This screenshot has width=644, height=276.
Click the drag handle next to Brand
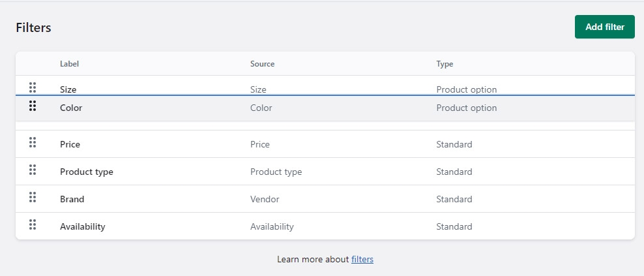(33, 198)
